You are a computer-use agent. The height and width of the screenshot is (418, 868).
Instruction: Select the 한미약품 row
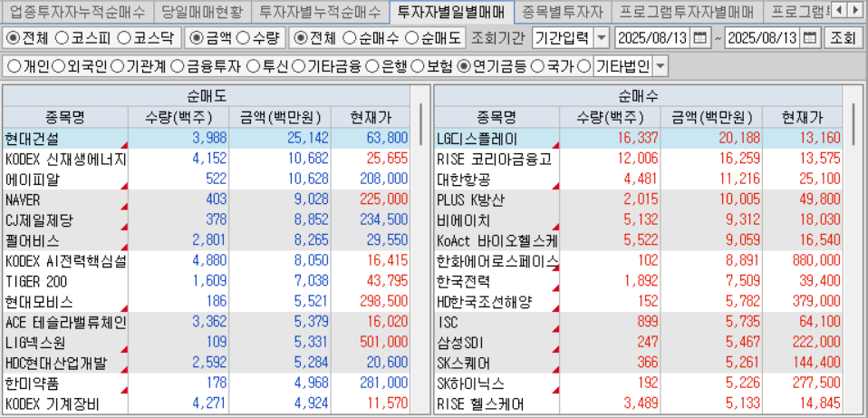[x=207, y=384]
